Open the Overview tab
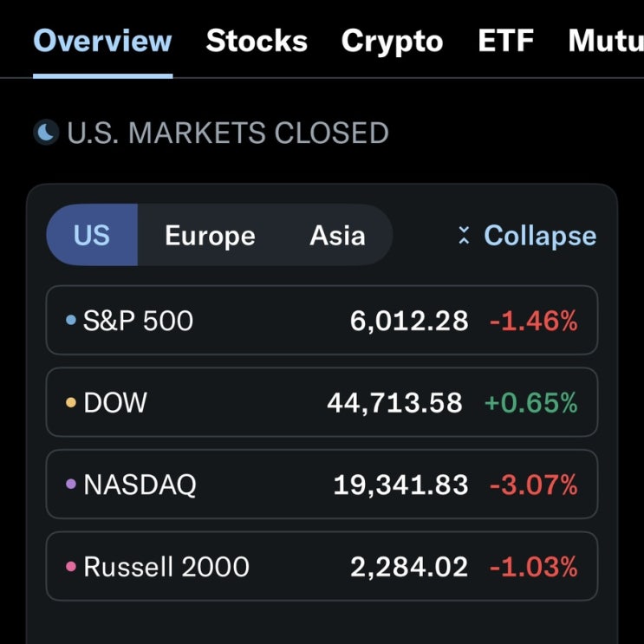644x644 pixels. [x=102, y=41]
